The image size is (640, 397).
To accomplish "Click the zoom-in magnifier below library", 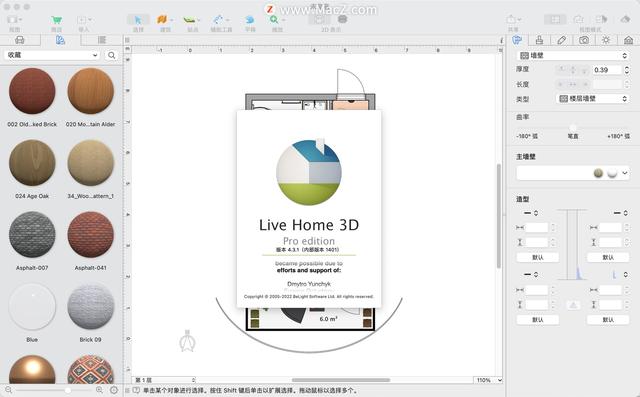I will click(99, 390).
